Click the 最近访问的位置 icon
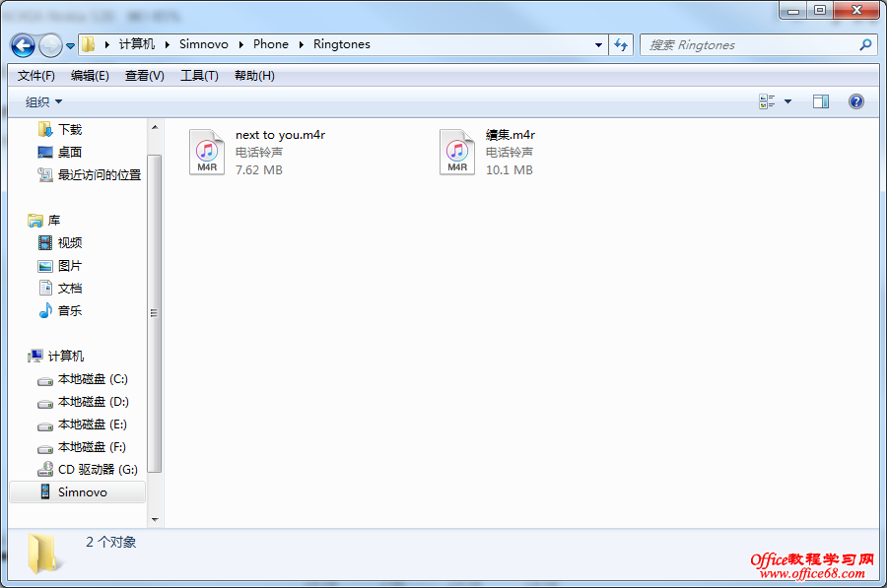 pos(45,175)
